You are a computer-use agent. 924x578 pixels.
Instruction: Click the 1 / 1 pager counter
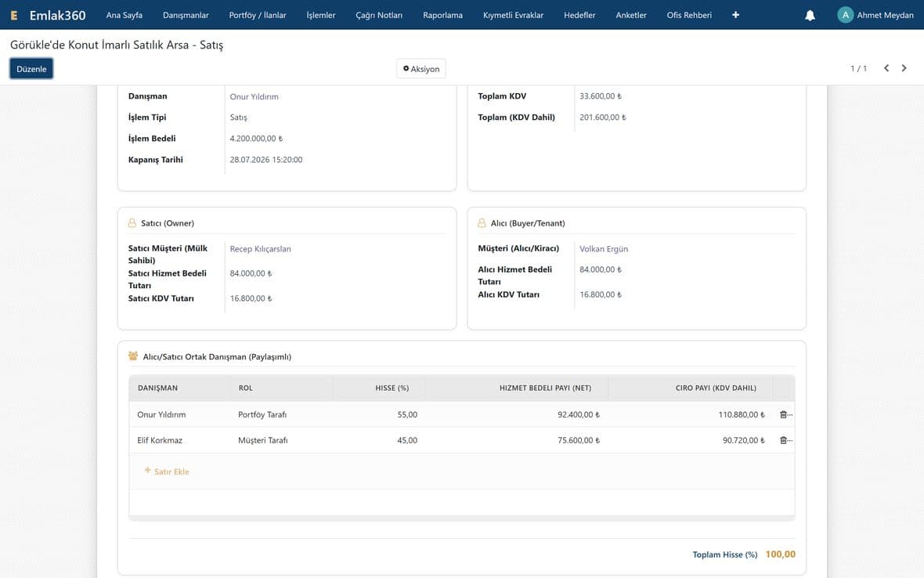point(858,69)
